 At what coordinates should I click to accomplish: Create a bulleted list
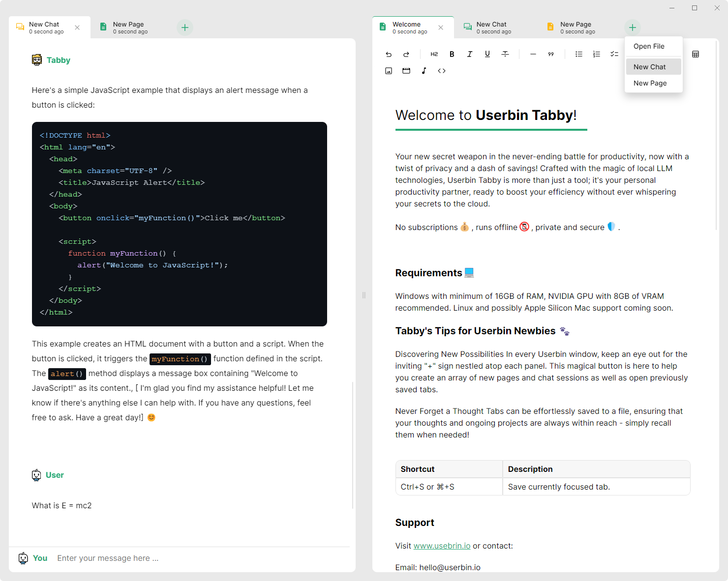pos(579,54)
